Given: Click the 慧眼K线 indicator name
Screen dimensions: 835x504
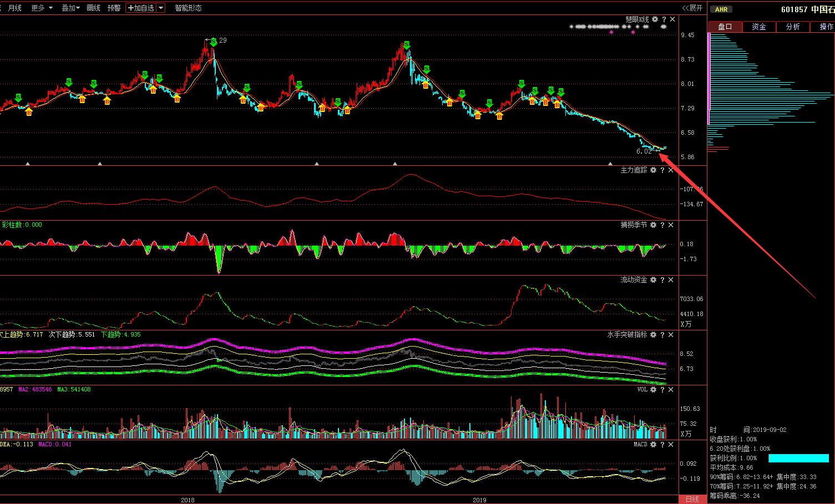Looking at the screenshot, I should point(637,19).
